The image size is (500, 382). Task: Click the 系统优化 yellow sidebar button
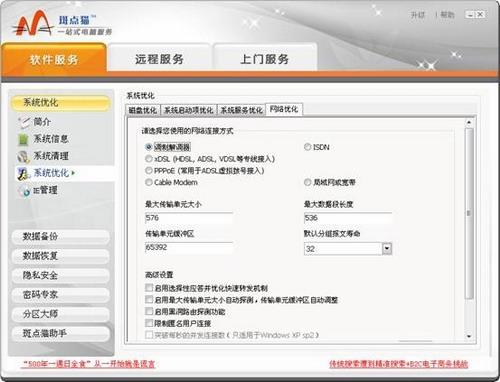coord(61,103)
